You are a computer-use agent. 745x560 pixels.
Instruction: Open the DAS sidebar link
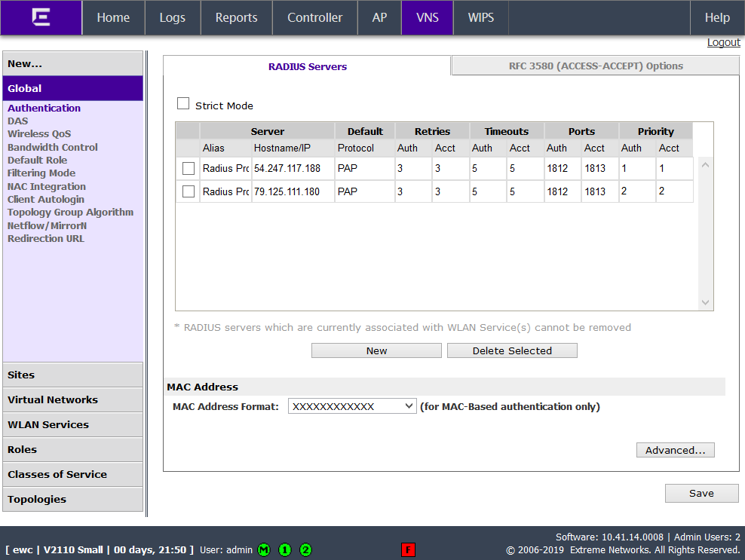17,121
